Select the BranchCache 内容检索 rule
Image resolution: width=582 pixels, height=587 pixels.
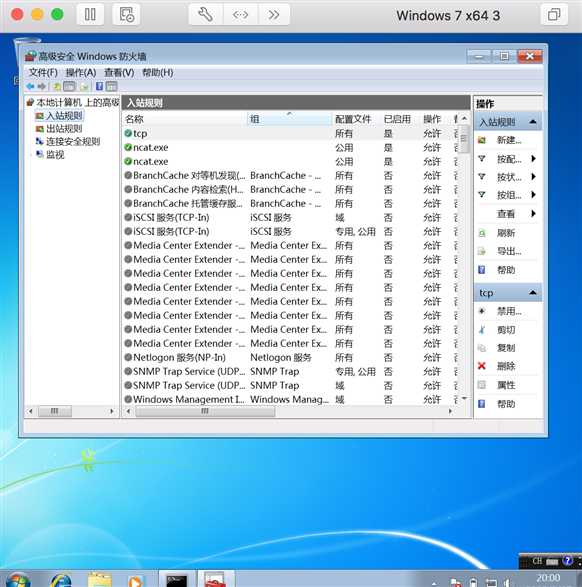point(290,189)
